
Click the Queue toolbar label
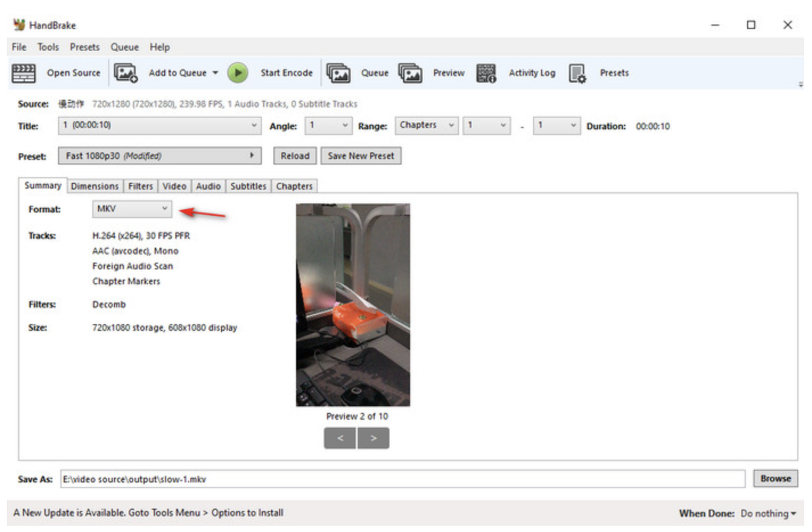pyautogui.click(x=375, y=73)
